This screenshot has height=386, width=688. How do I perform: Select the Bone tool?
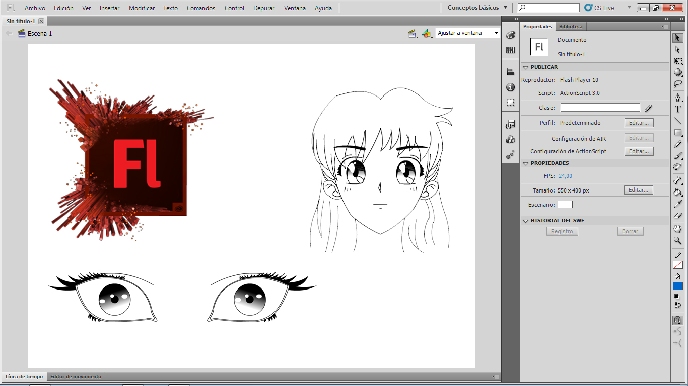pyautogui.click(x=677, y=180)
